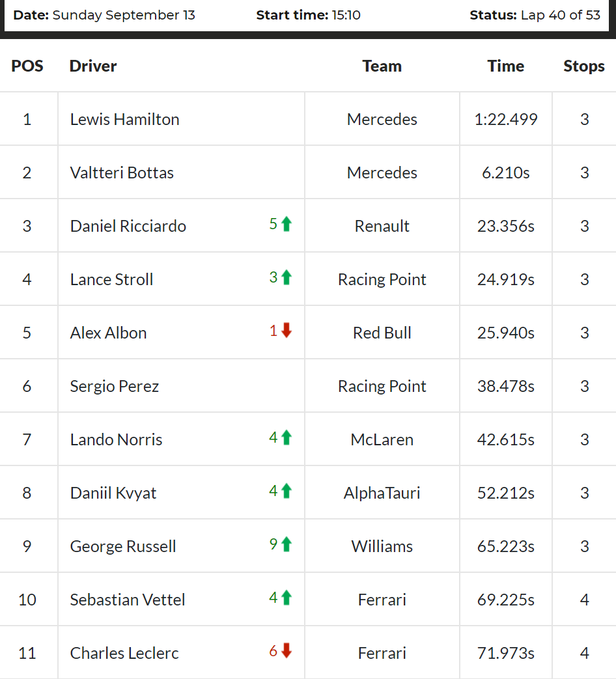The height and width of the screenshot is (679, 616).
Task: Click green up arrow in Daniil Kvyat row
Action: [x=287, y=491]
